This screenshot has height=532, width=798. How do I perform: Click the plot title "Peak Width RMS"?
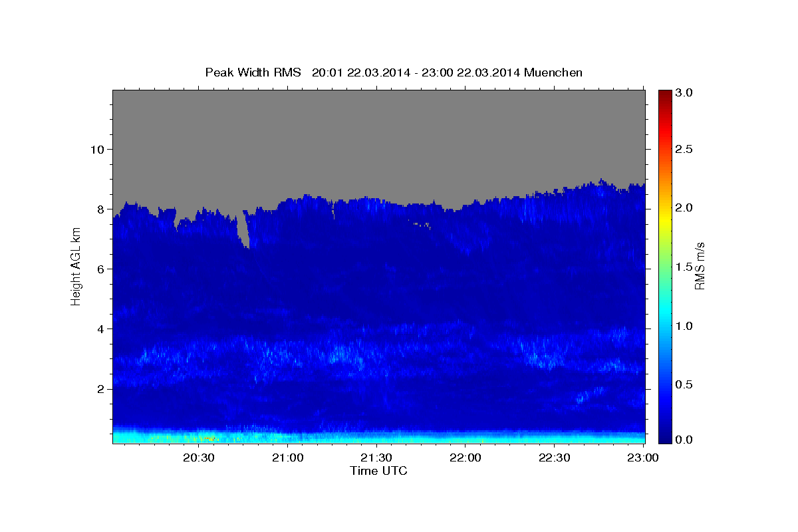[253, 72]
